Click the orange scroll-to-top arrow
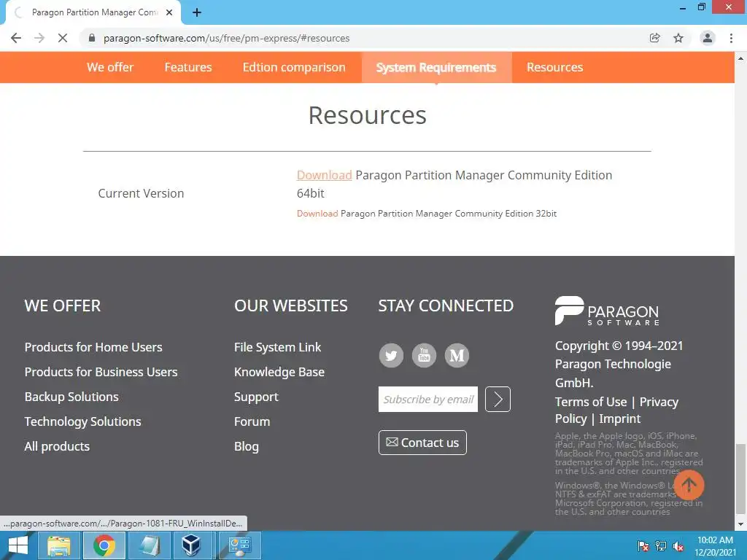747x560 pixels. point(689,485)
